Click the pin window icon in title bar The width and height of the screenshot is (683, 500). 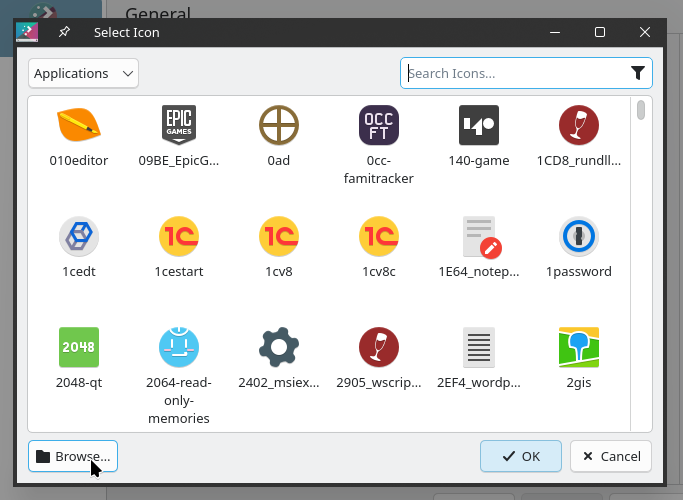pos(64,32)
